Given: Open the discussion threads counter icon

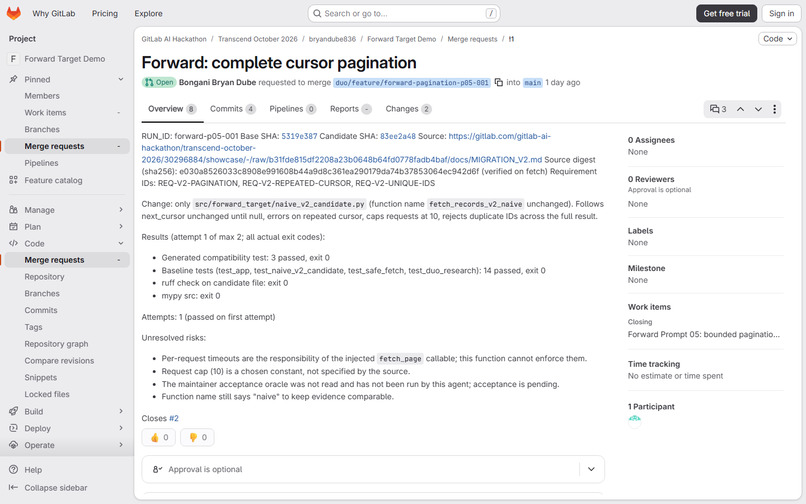Looking at the screenshot, I should pos(718,109).
